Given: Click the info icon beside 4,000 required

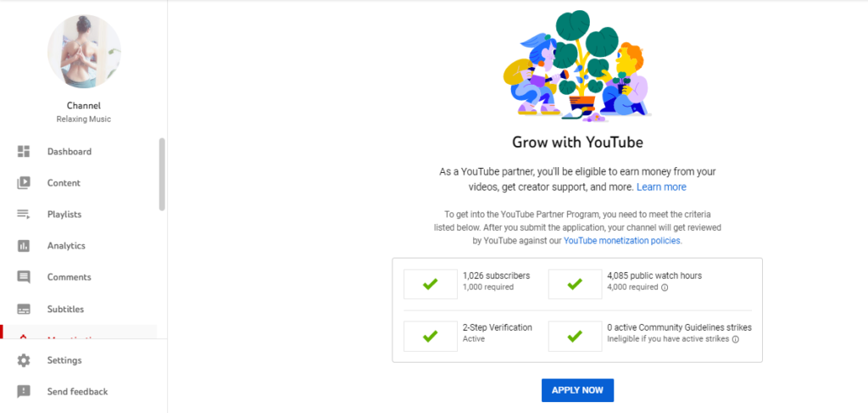Looking at the screenshot, I should pyautogui.click(x=665, y=287).
